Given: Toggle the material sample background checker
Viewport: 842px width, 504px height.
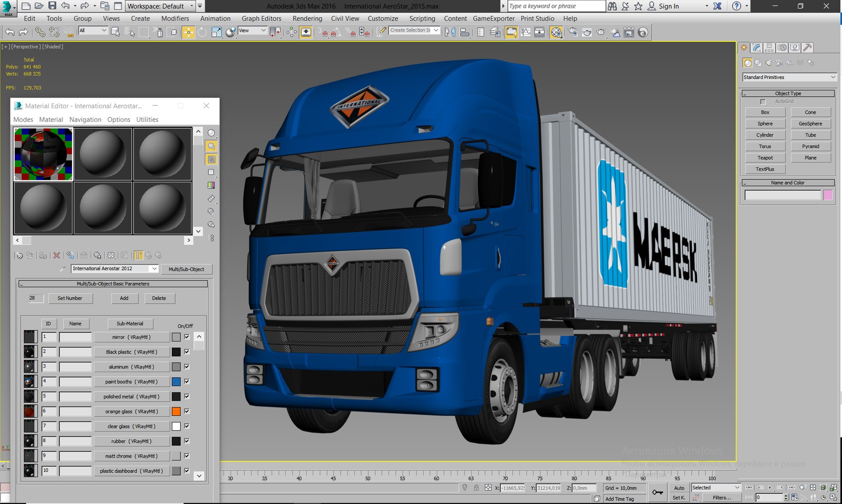Looking at the screenshot, I should 212,159.
